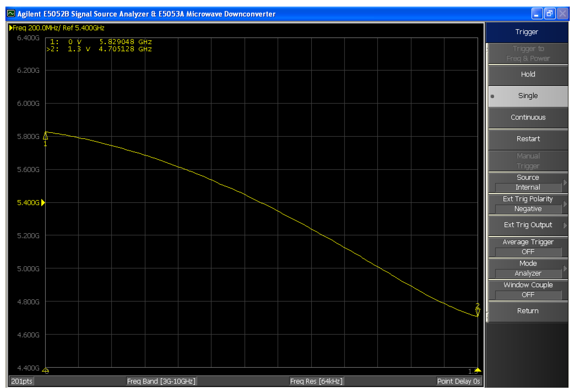Click the bottom-right stop voltage marker
This screenshot has height=392, width=574.
(478, 370)
